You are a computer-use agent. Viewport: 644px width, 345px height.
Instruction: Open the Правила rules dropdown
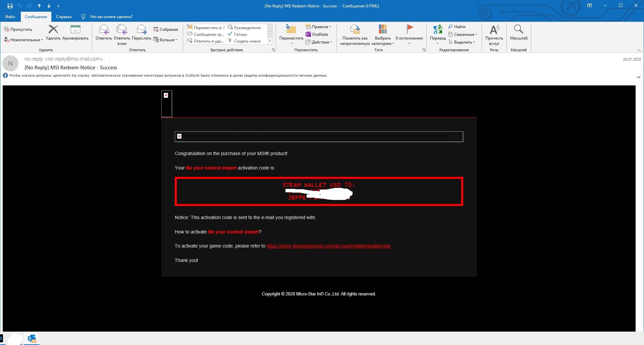click(318, 27)
